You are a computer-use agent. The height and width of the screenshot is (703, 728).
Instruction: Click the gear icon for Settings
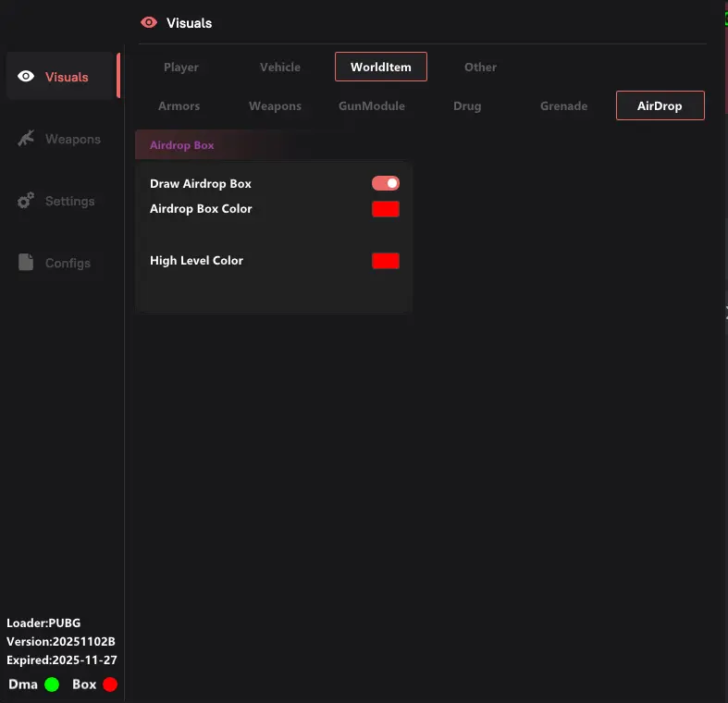26,201
